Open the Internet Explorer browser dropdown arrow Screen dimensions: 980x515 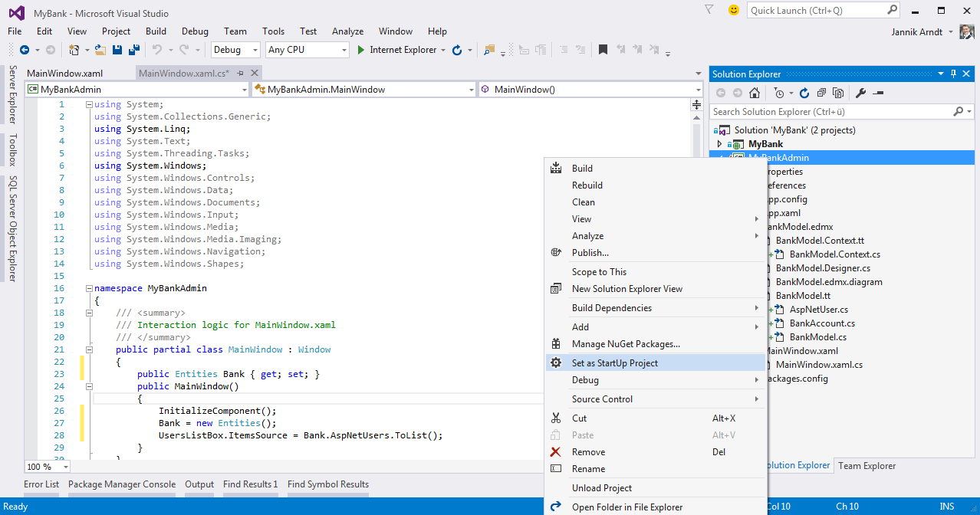tap(443, 50)
